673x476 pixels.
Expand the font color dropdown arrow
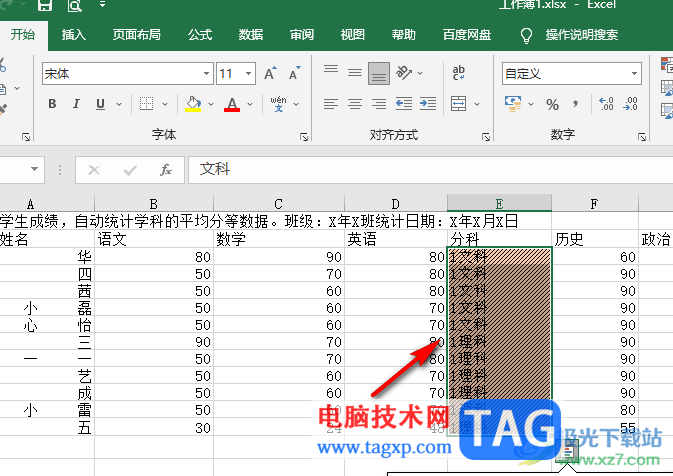tap(250, 104)
